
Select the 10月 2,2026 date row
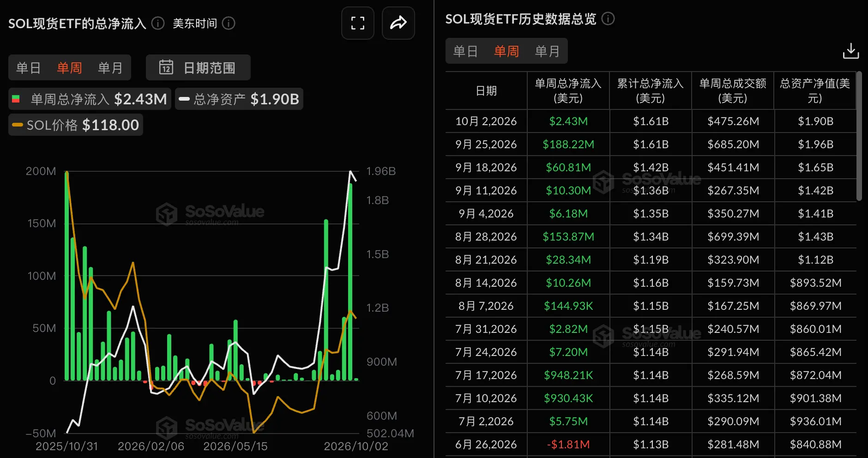point(651,121)
